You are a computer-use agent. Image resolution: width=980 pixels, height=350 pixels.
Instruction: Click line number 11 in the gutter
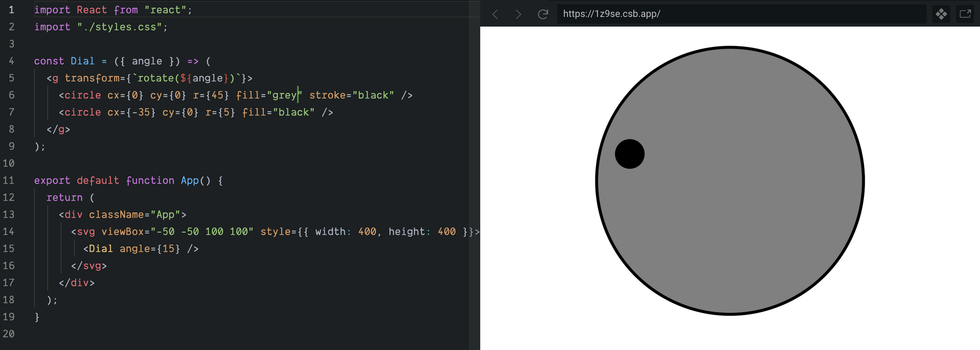(x=9, y=180)
